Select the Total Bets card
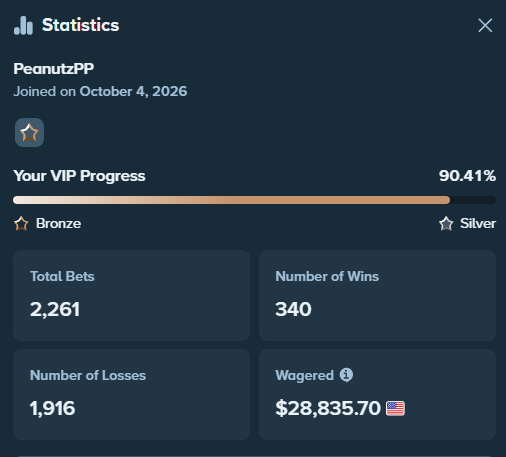The width and height of the screenshot is (506, 457). (x=131, y=295)
